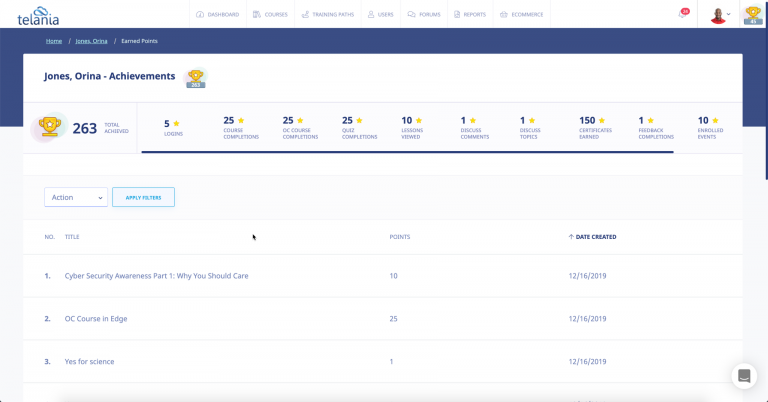Click the Home breadcrumb link
Screen dimensions: 768x402
pos(53,41)
